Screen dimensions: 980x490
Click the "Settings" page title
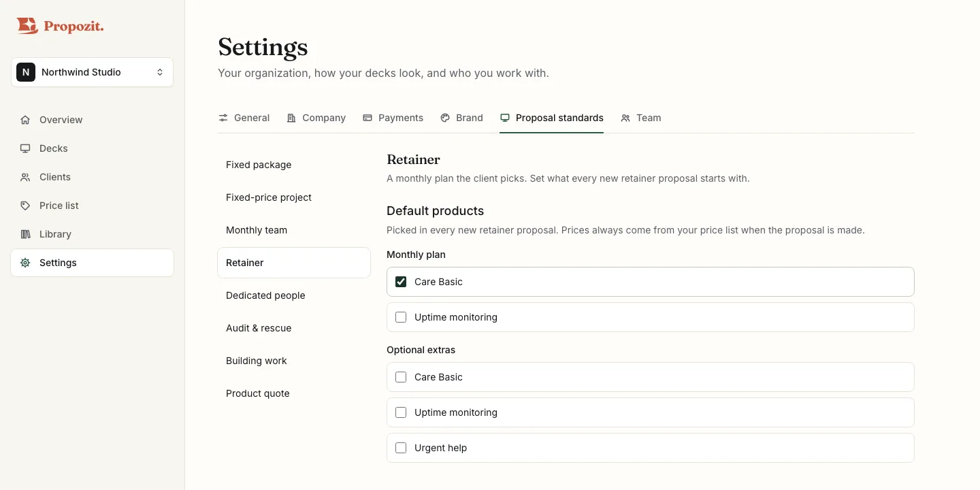click(263, 47)
